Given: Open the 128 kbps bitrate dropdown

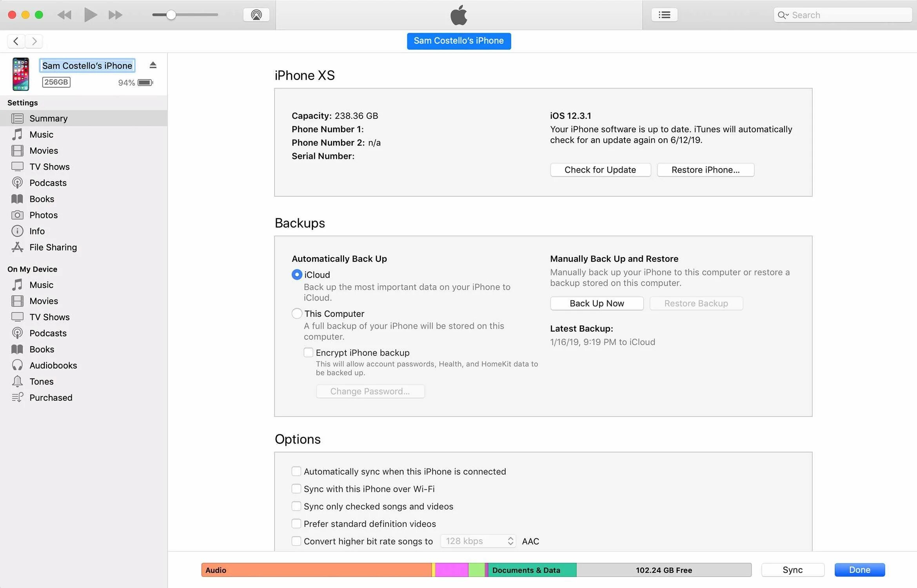Looking at the screenshot, I should click(478, 541).
